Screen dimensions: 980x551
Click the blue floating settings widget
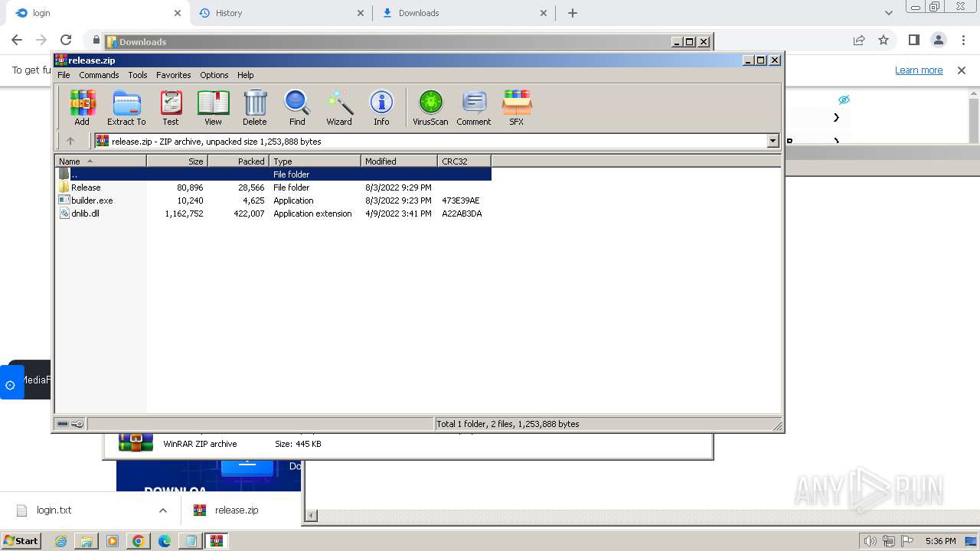pos(11,384)
